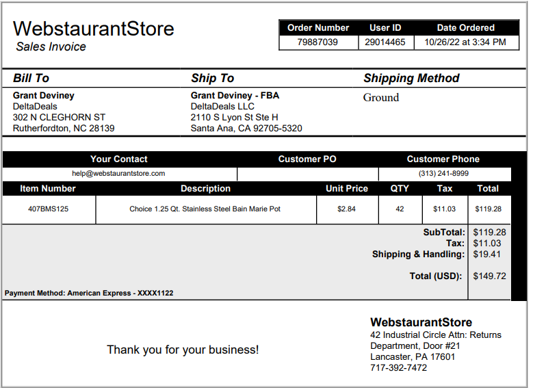Select the order number 79887039
Screen dimensions: 533x392
coord(317,42)
